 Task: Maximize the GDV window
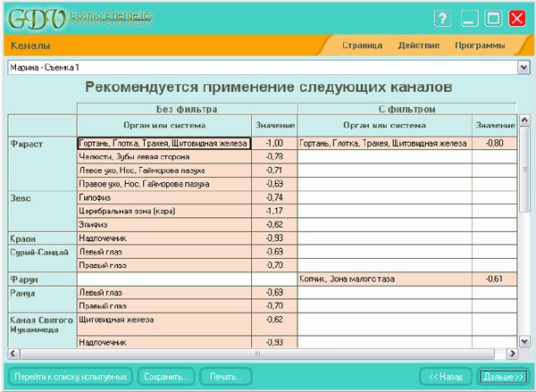493,18
